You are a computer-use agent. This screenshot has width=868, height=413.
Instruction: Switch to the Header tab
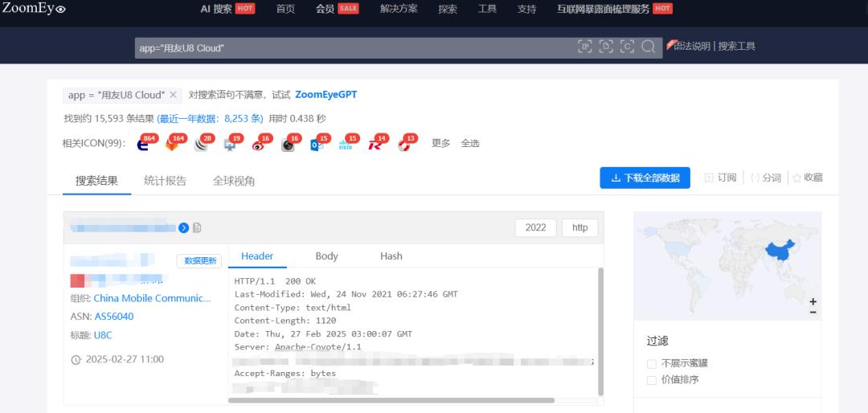[x=257, y=256]
